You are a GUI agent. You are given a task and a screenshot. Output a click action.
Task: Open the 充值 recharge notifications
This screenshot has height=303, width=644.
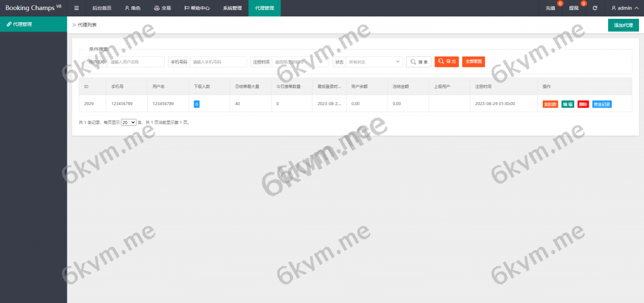pos(551,8)
